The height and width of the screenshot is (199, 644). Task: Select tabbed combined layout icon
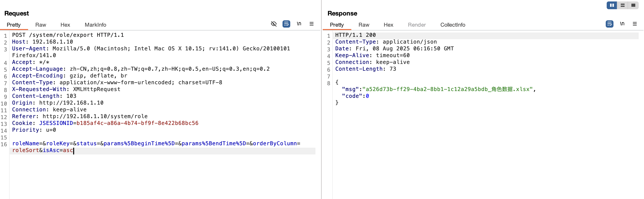click(633, 5)
